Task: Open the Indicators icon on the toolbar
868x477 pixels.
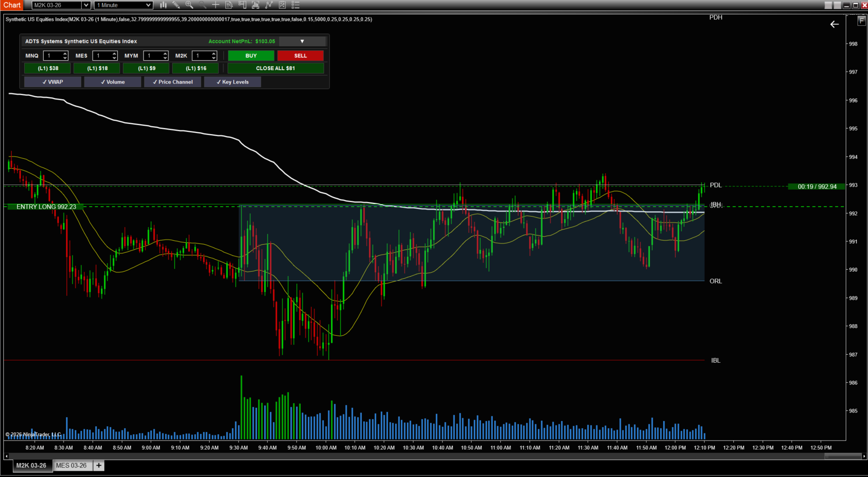Action: coord(255,5)
